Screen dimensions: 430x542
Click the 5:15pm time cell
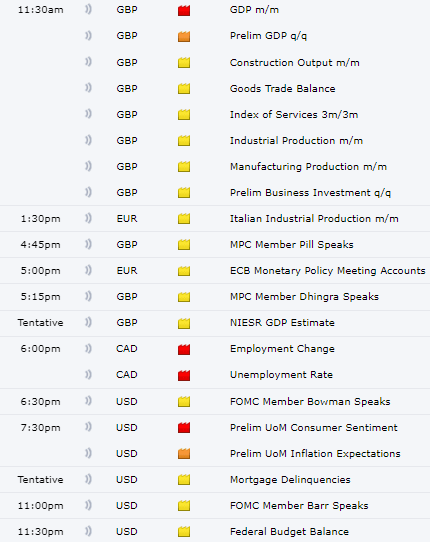40,297
